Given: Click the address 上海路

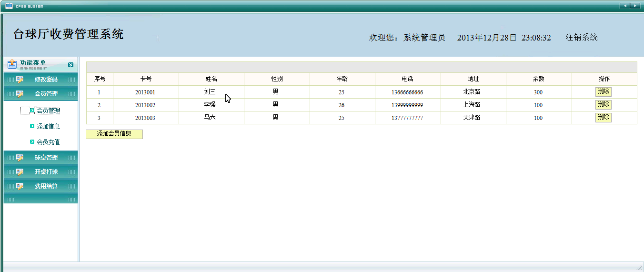Looking at the screenshot, I should click(472, 105).
